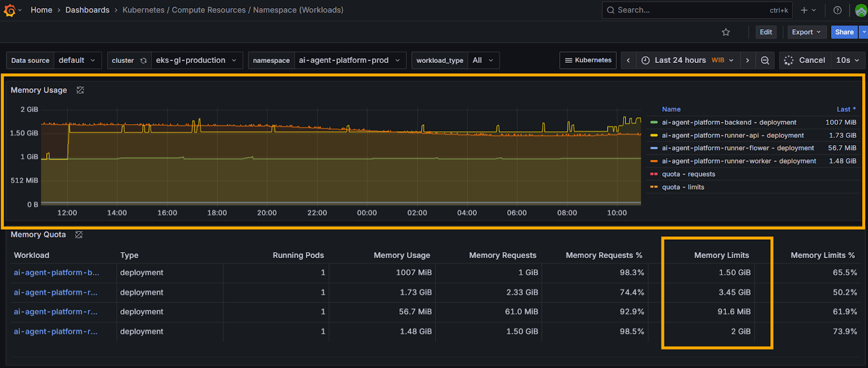Click the orange runner-worker legend color swatch
Image resolution: width=868 pixels, height=368 pixels.
[654, 161]
